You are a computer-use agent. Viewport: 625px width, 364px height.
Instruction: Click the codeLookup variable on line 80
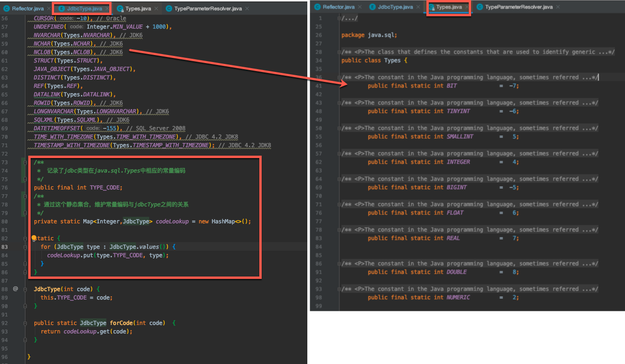(172, 222)
